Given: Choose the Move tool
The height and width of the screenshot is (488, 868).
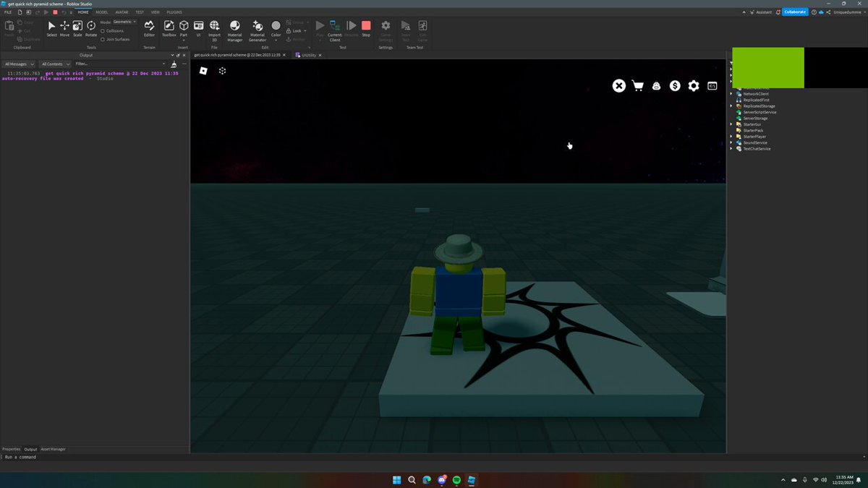Looking at the screenshot, I should 64,28.
